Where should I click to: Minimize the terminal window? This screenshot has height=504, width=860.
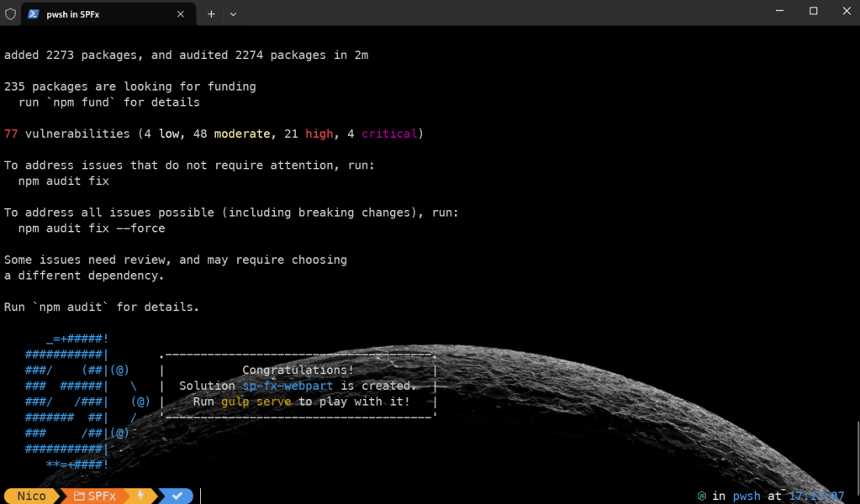pos(783,11)
